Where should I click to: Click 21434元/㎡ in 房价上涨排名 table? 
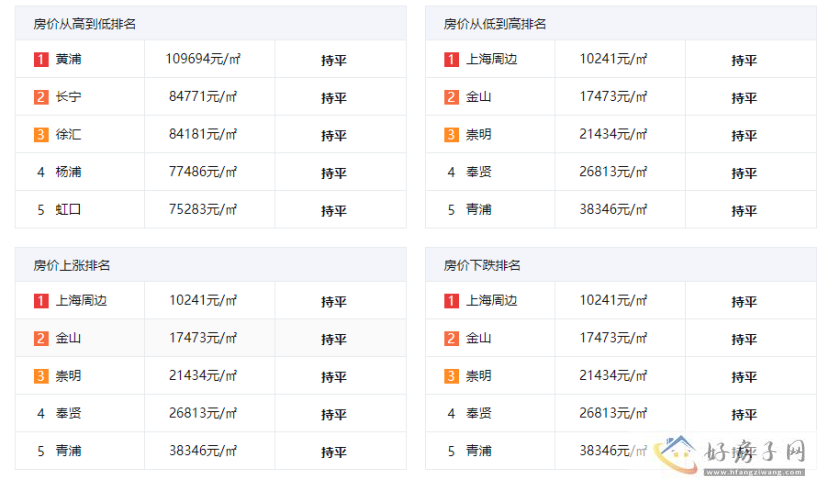[x=203, y=375]
